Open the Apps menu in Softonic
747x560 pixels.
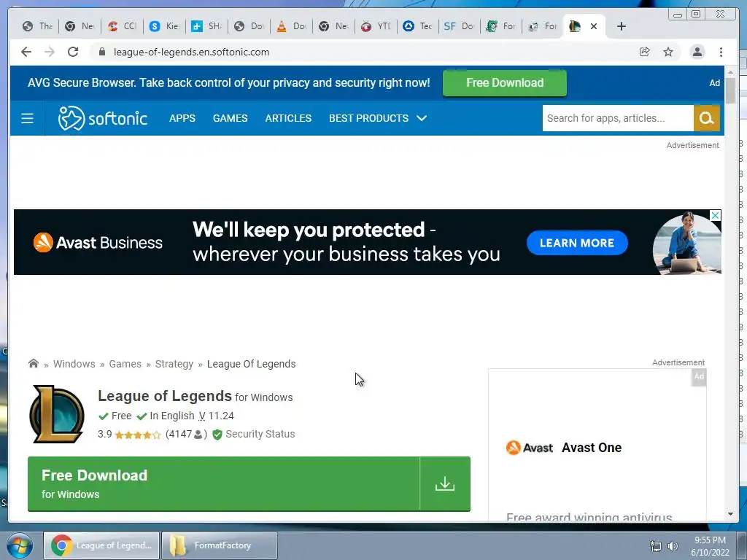tap(182, 118)
